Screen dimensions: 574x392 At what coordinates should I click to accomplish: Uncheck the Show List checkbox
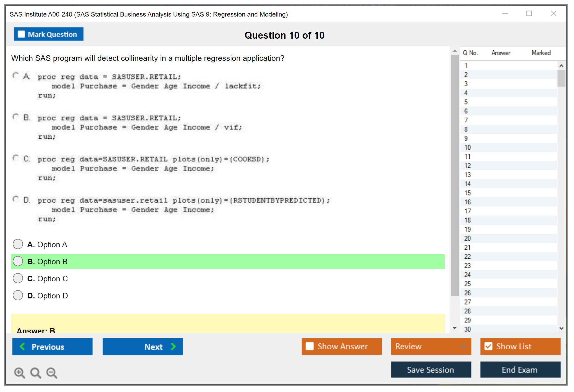tap(488, 346)
